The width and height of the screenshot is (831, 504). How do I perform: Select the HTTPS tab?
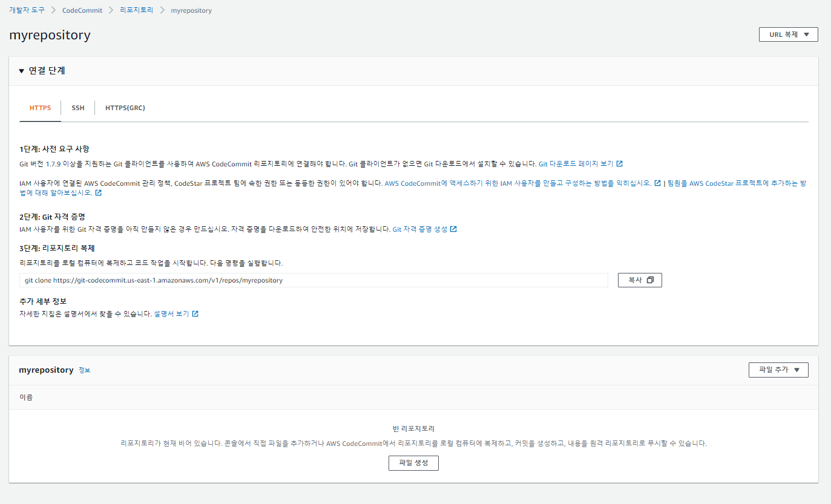click(x=40, y=108)
